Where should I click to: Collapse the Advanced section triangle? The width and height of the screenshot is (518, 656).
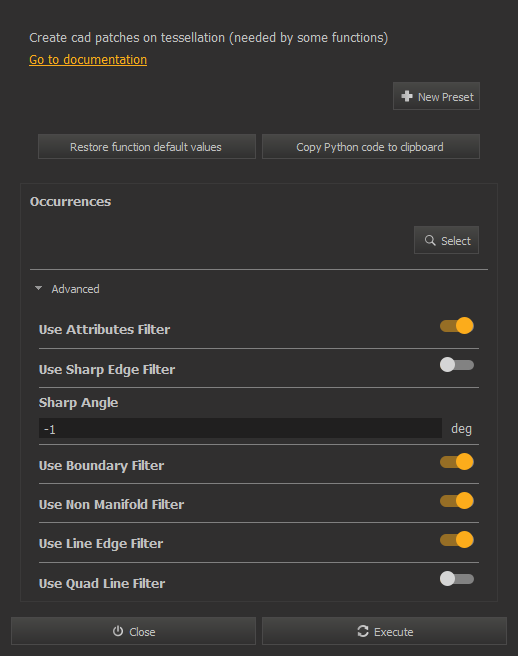pyautogui.click(x=38, y=288)
